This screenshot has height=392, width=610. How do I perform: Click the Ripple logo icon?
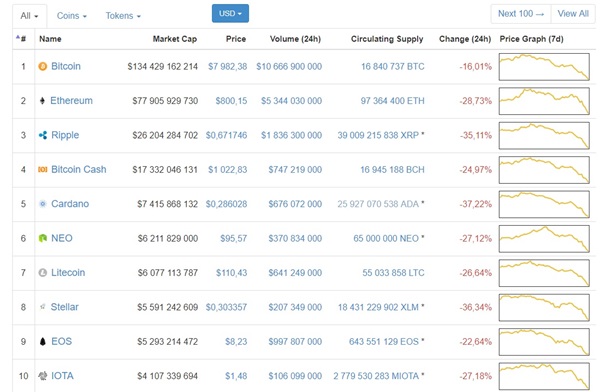pyautogui.click(x=43, y=135)
